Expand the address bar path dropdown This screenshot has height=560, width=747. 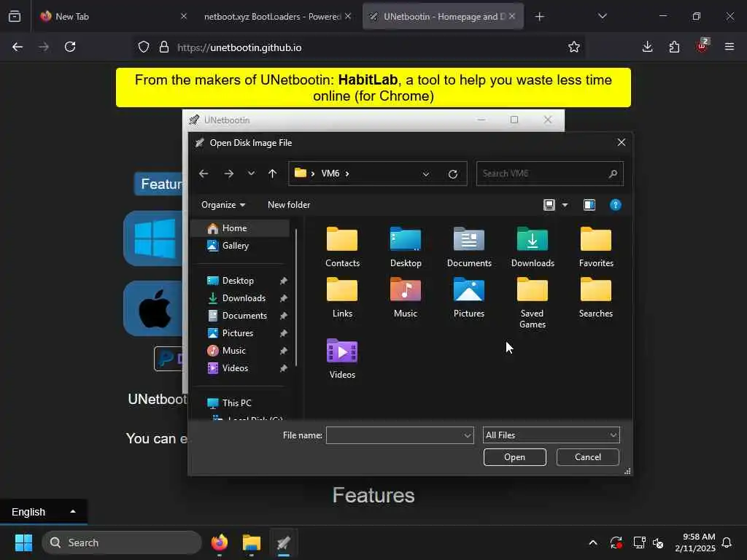(x=426, y=174)
